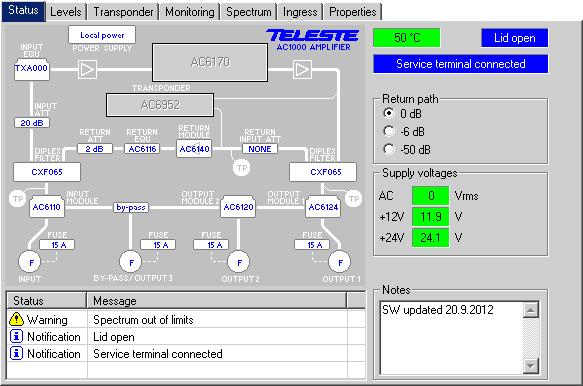Click the AC6110 input module
The height and width of the screenshot is (386, 583).
pyautogui.click(x=46, y=207)
